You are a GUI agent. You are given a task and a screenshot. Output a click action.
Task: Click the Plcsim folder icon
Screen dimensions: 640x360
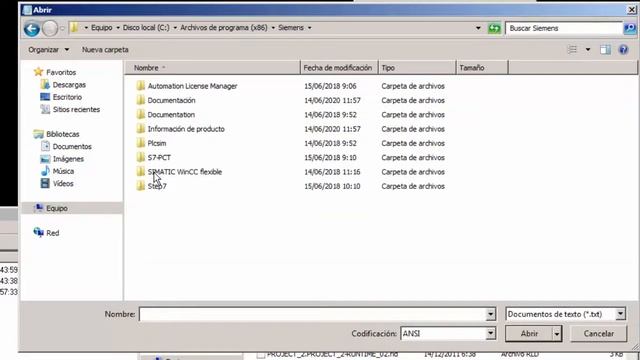tap(140, 143)
